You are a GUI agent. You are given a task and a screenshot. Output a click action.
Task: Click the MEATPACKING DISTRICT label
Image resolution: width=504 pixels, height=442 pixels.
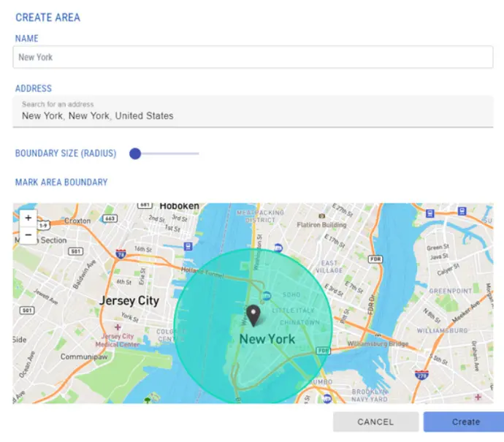coord(260,216)
